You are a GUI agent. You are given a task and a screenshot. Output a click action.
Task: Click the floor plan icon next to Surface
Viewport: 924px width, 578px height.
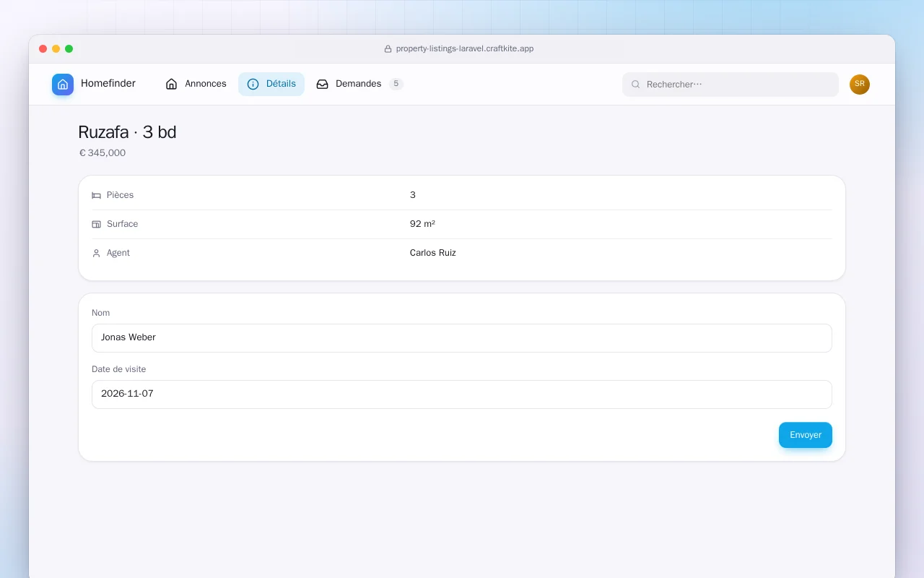pyautogui.click(x=97, y=224)
